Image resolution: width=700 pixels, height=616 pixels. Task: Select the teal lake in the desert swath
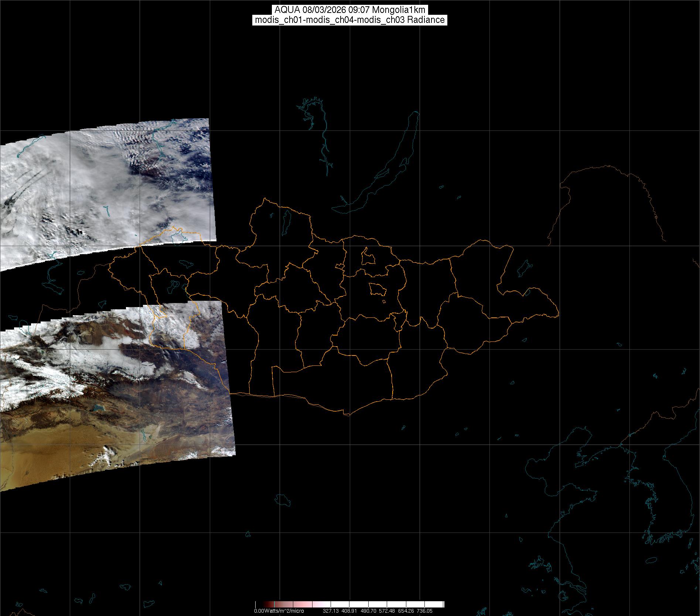pyautogui.click(x=98, y=408)
